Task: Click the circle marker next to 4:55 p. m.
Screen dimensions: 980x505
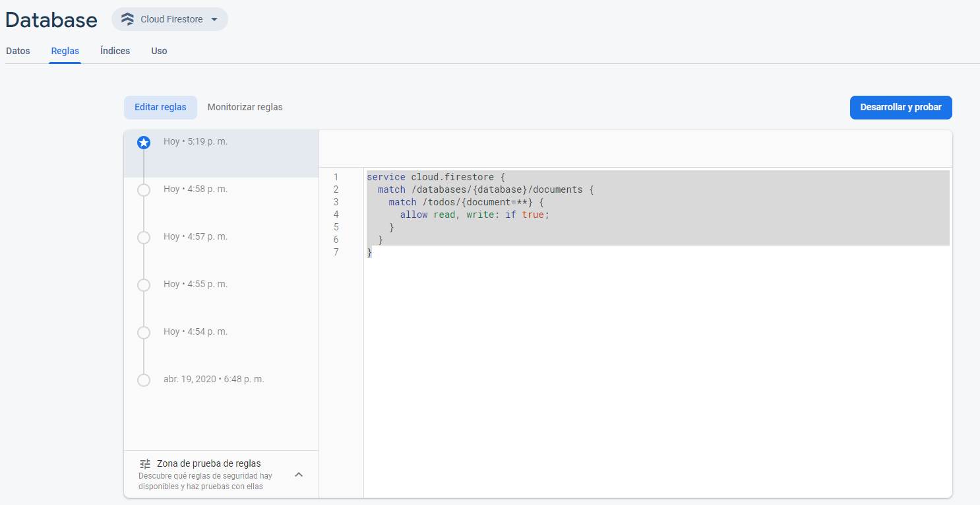Action: coord(143,285)
